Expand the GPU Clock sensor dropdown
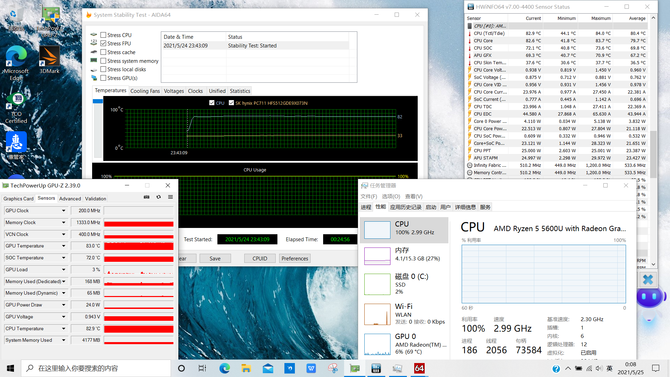This screenshot has width=670, height=377. tap(64, 211)
